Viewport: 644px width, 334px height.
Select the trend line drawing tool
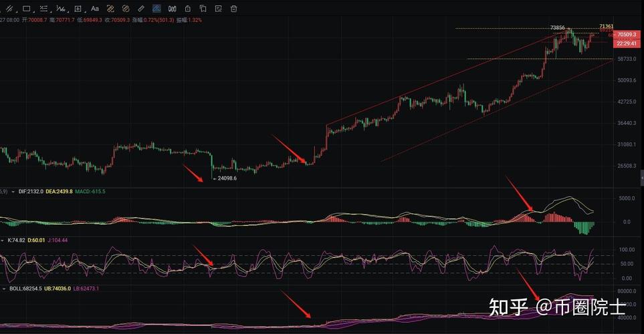coord(9,9)
